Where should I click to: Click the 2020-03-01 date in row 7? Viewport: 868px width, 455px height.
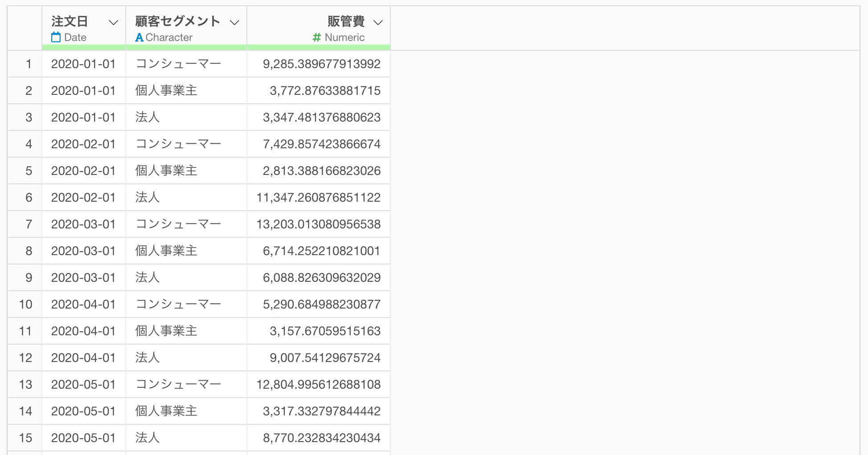click(x=83, y=224)
